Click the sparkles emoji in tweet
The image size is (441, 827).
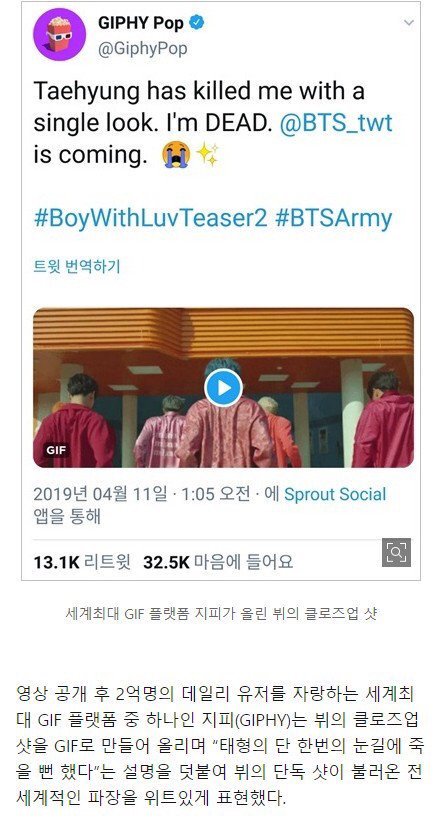(x=207, y=155)
